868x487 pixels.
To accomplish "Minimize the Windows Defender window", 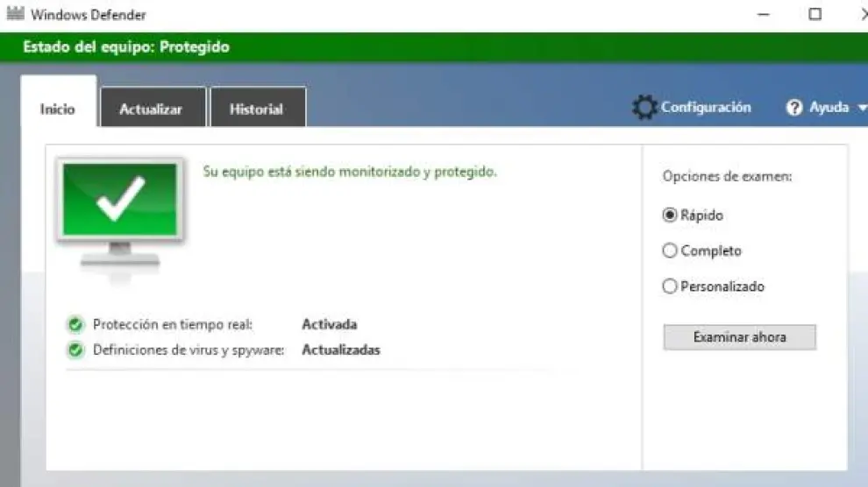I will [x=764, y=14].
